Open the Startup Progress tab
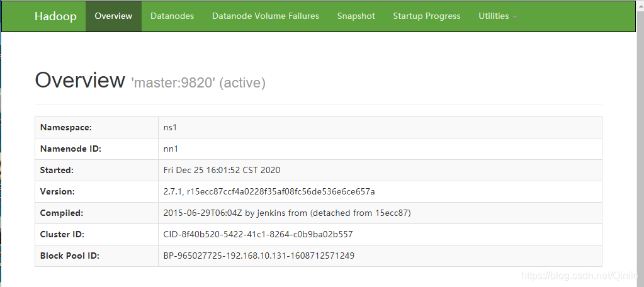The height and width of the screenshot is (287, 644). [427, 16]
